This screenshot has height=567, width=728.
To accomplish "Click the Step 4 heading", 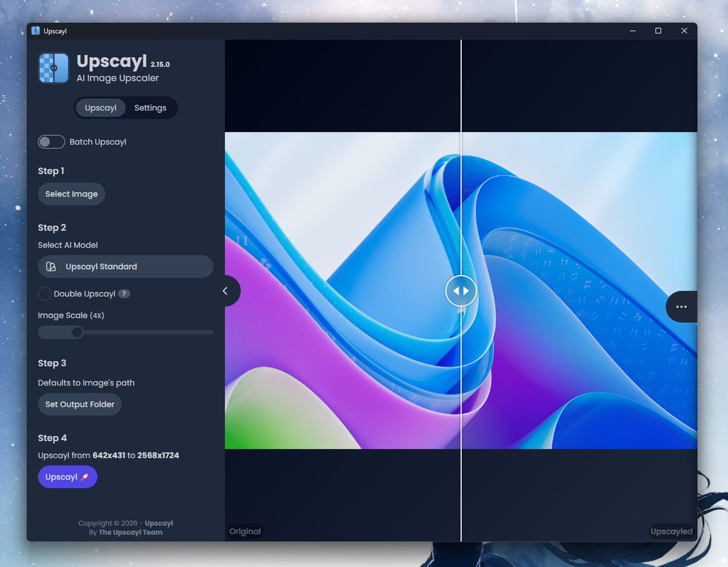I will click(x=52, y=438).
